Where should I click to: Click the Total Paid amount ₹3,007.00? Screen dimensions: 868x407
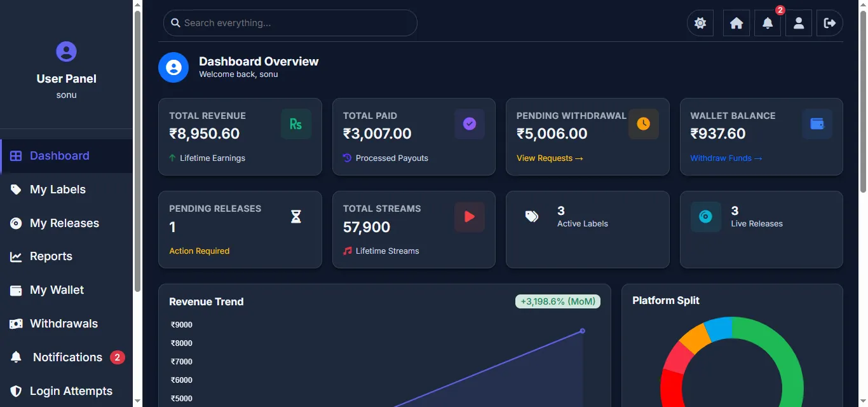377,134
